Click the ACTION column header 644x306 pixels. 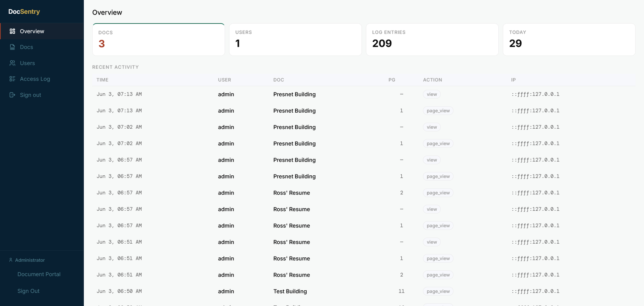pos(433,80)
